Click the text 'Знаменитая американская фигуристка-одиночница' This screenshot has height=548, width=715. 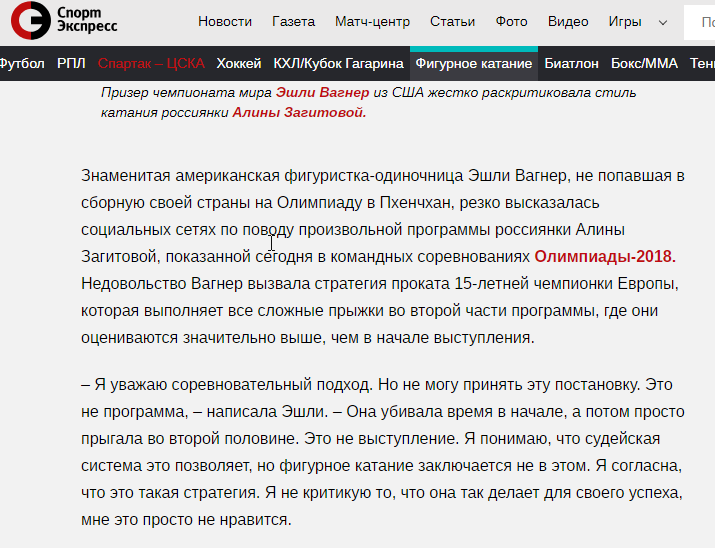tap(272, 176)
